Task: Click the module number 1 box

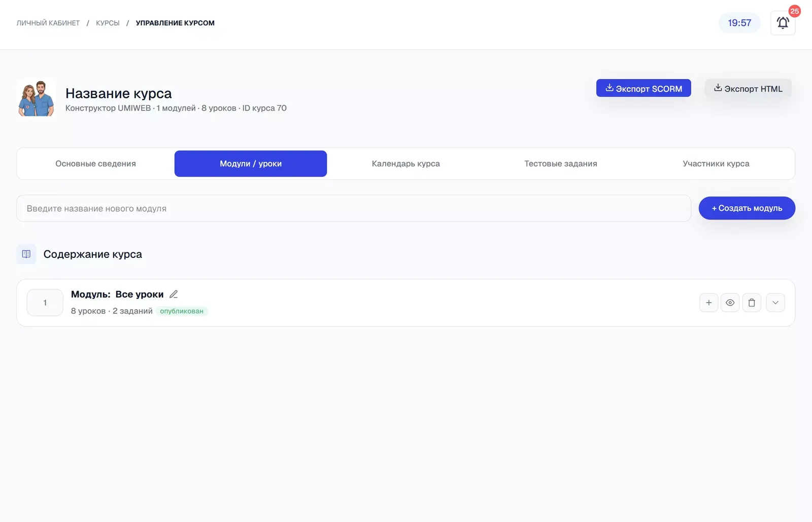Action: 45,303
